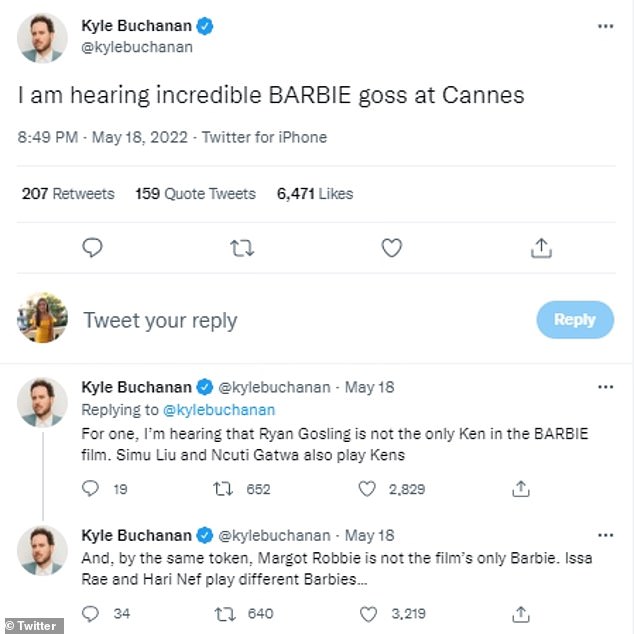Image resolution: width=634 pixels, height=634 pixels.
Task: Click the blue Reply button
Action: click(x=574, y=320)
